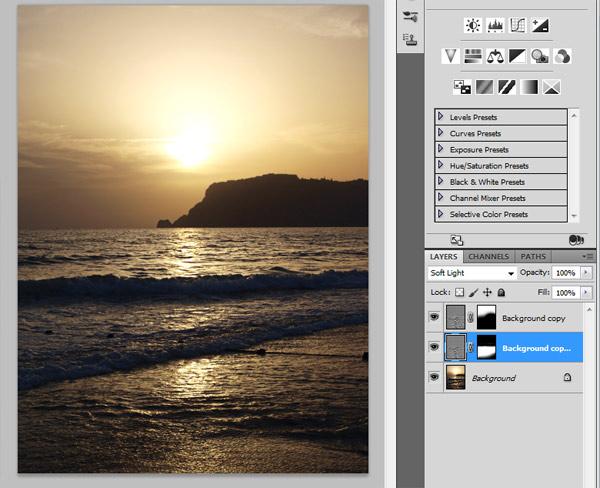This screenshot has height=488, width=600.
Task: Create a Curves adjustment layer
Action: (518, 25)
